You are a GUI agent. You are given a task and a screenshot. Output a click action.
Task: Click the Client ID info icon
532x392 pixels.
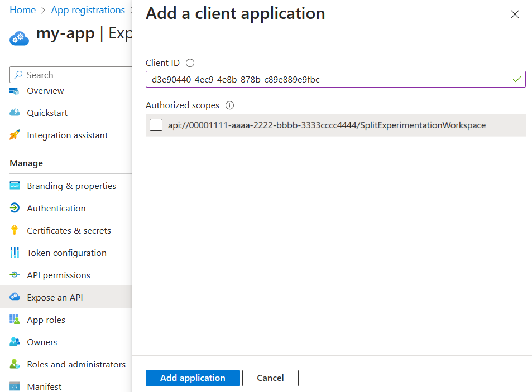click(190, 63)
